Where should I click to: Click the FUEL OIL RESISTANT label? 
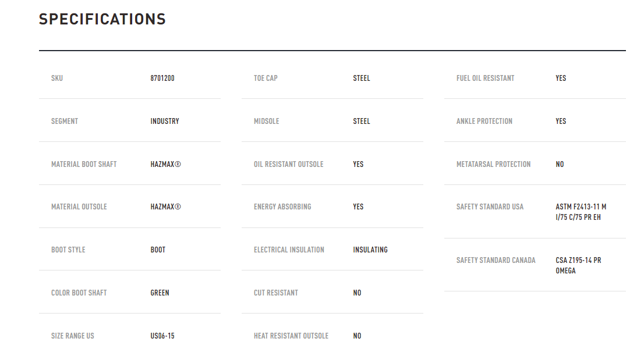tap(485, 79)
